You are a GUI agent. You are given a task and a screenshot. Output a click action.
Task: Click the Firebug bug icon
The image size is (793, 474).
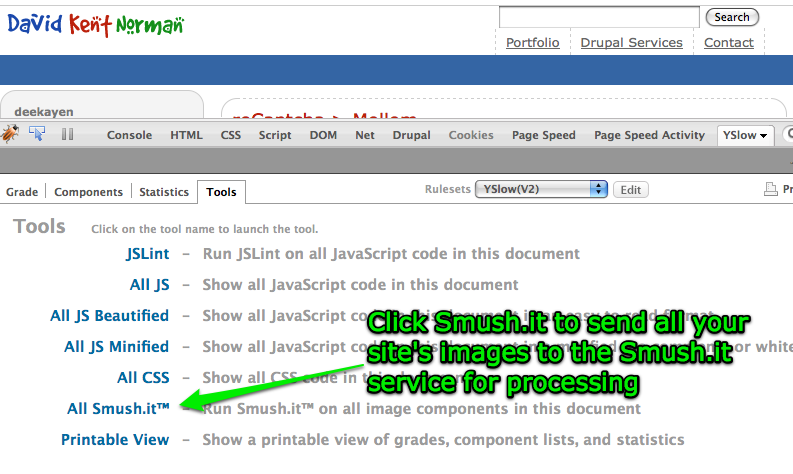(x=10, y=134)
